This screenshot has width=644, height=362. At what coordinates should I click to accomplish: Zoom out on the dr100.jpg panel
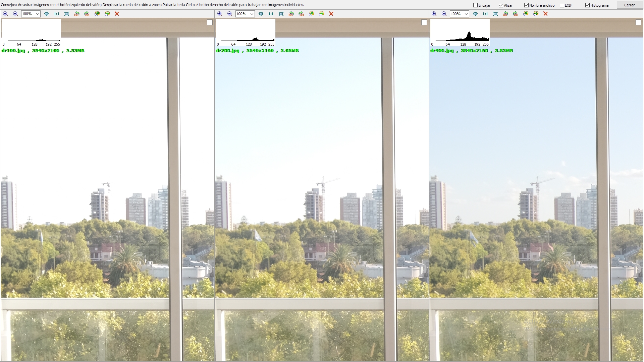tap(15, 14)
